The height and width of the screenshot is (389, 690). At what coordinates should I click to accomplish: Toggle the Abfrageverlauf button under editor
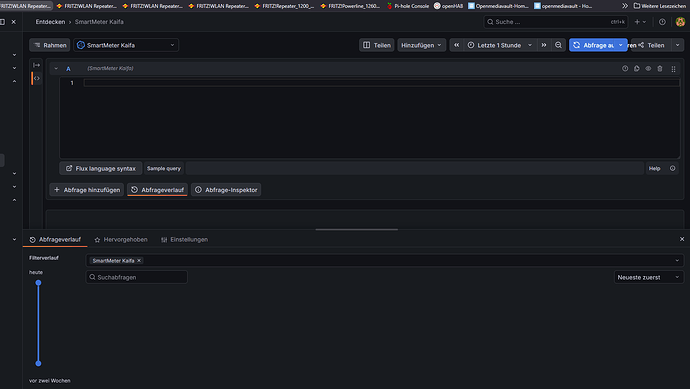click(x=158, y=190)
